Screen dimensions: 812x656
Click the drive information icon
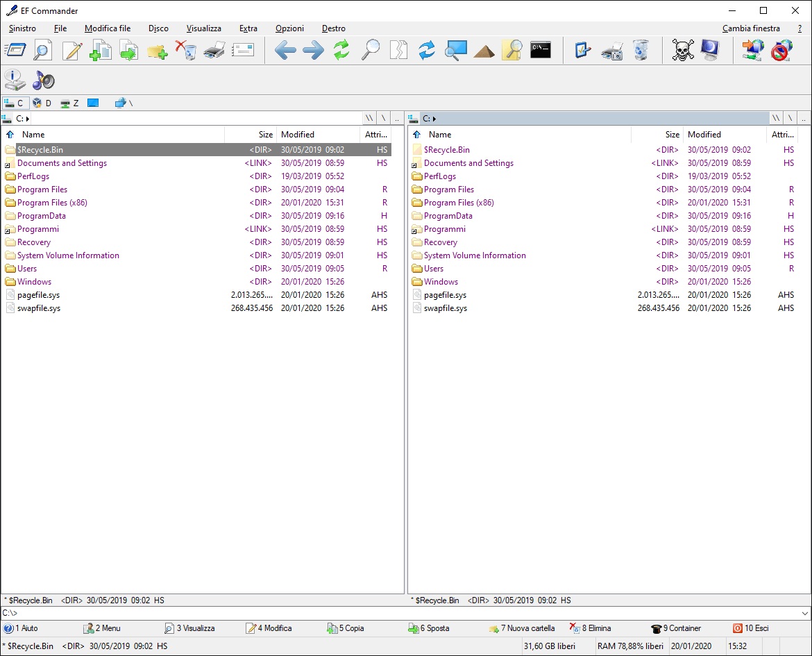click(x=15, y=81)
